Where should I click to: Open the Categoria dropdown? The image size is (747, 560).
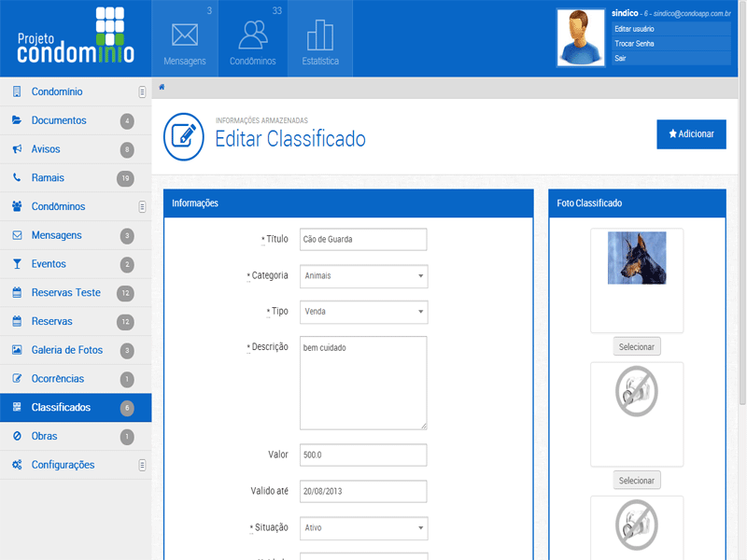coord(363,276)
